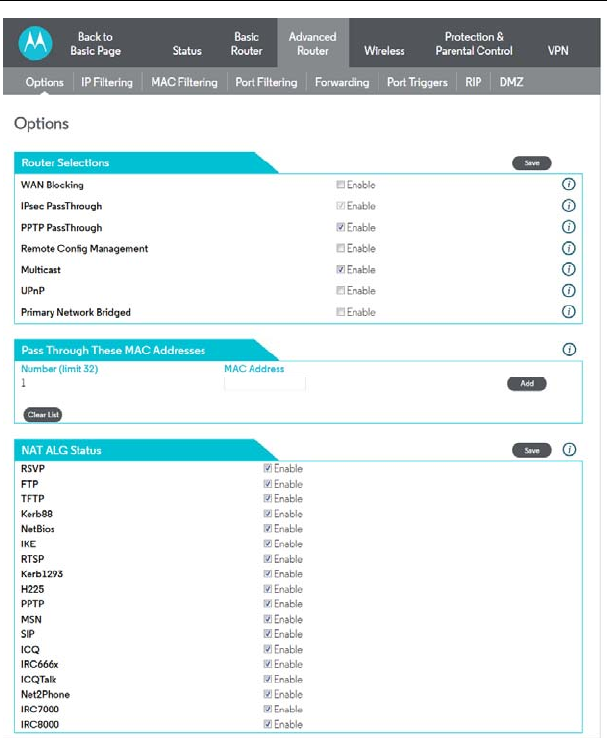Toggle NetBios ALG Enable checkbox
The image size is (607, 738).
267,528
